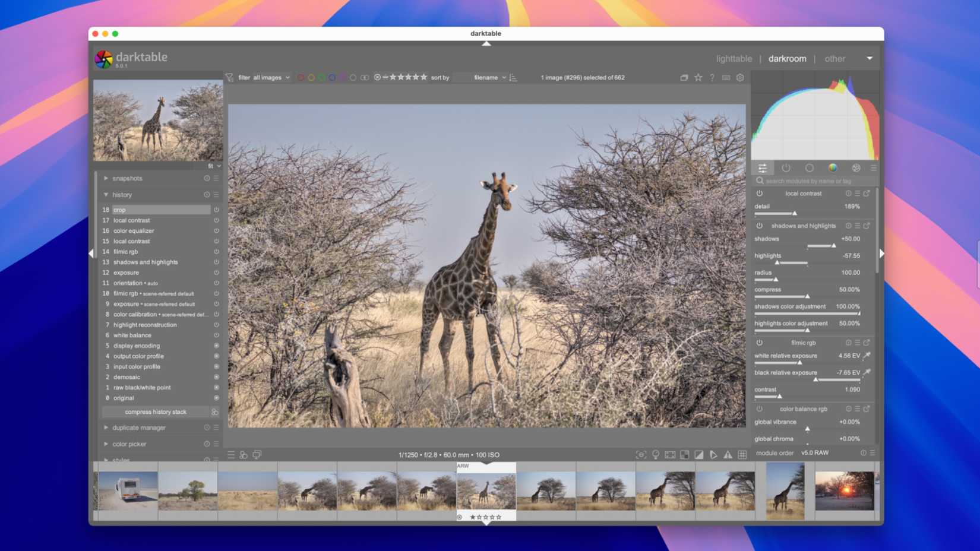Toggle the shadows and highlights module power switch

758,226
